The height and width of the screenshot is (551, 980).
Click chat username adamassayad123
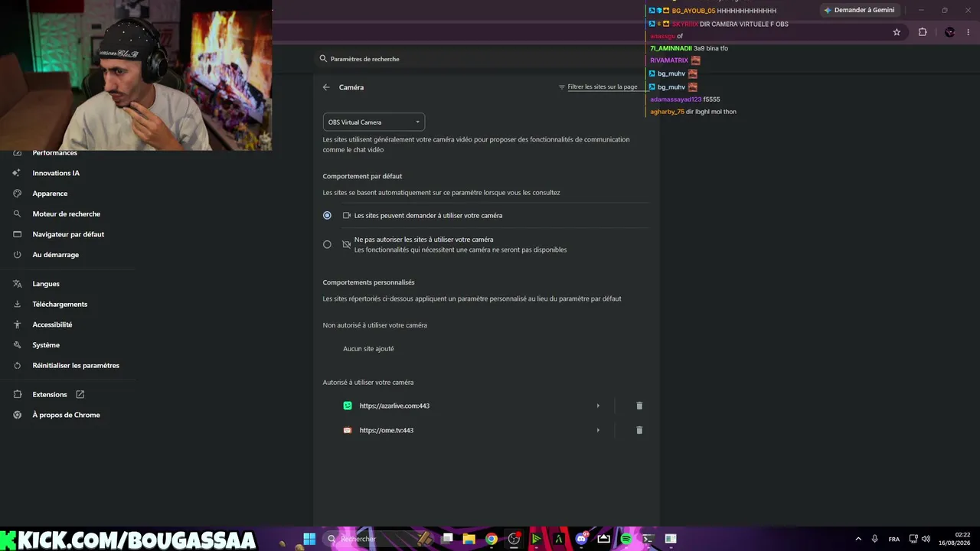[676, 99]
